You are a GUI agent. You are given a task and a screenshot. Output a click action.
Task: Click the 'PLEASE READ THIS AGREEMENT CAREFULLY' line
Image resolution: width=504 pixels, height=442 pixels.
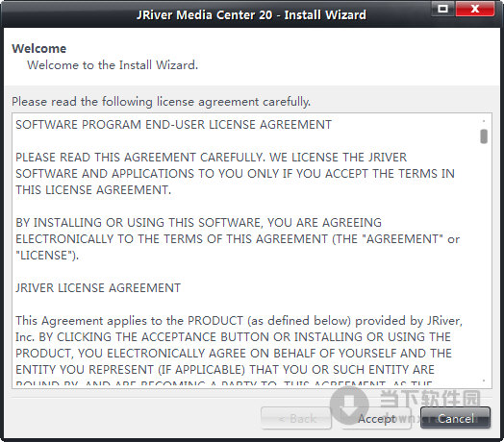pos(212,158)
